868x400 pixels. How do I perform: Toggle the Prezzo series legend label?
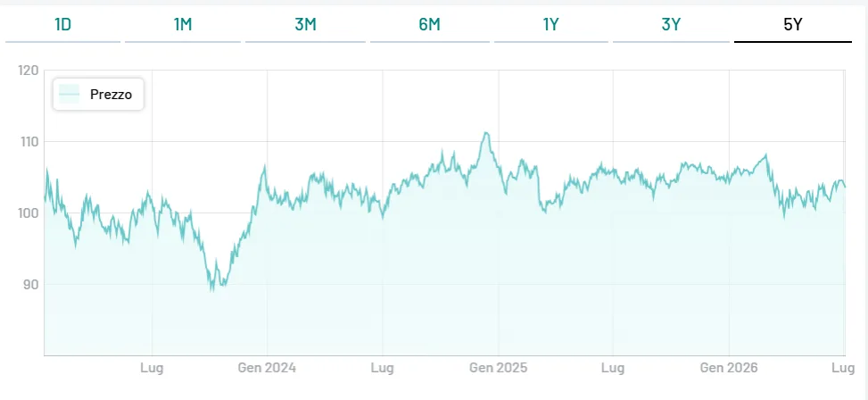(112, 95)
